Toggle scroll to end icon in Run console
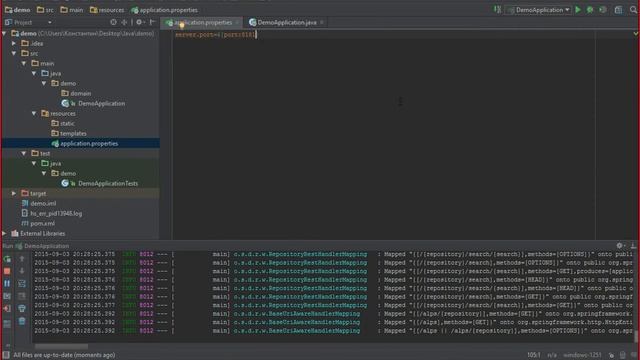The width and height of the screenshot is (640, 360). click(22, 296)
